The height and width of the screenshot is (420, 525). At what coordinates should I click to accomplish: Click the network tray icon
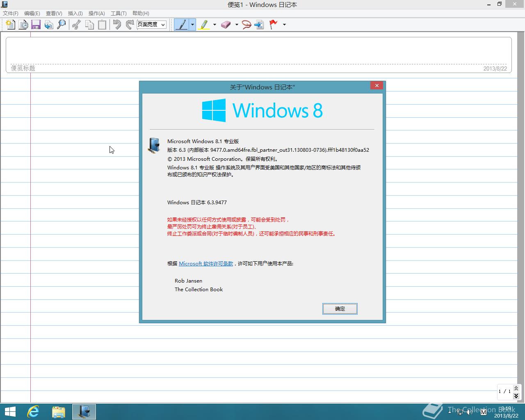click(x=460, y=412)
